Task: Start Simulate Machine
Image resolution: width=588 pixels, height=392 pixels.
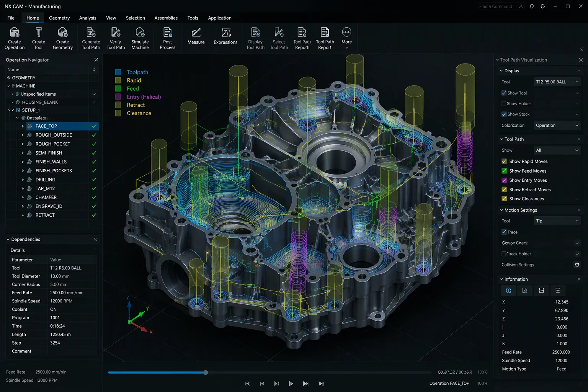Action: point(140,38)
